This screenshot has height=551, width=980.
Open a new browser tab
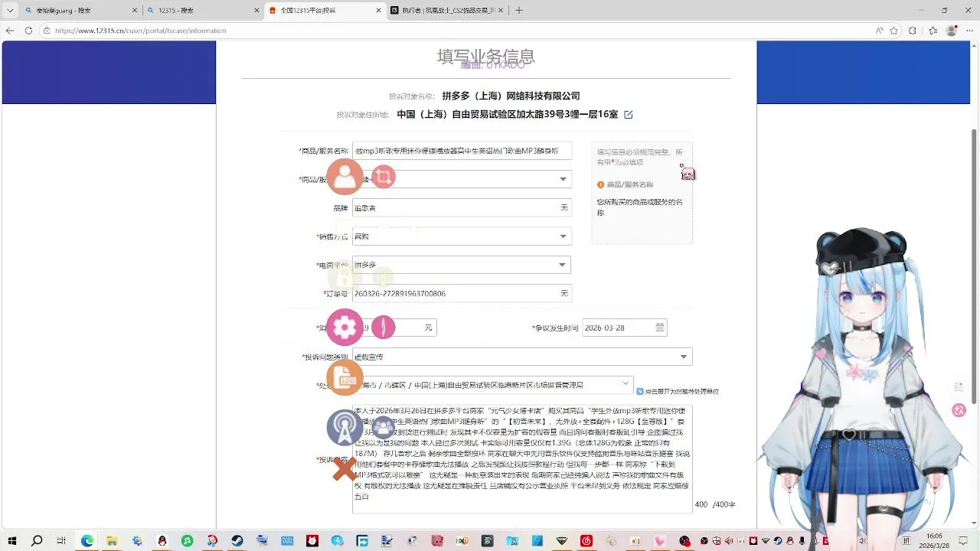(x=519, y=10)
